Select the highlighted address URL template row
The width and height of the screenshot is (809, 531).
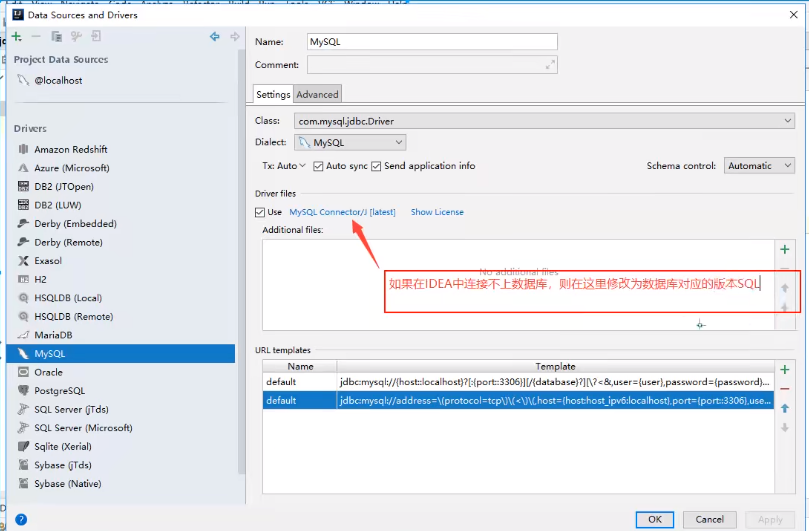point(518,400)
